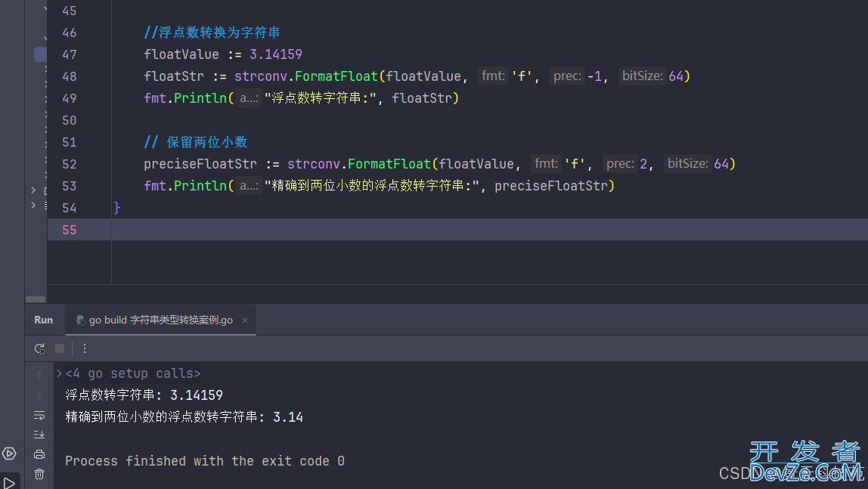Click the folded <4 go setup calls> text
The height and width of the screenshot is (489, 868).
coord(133,373)
